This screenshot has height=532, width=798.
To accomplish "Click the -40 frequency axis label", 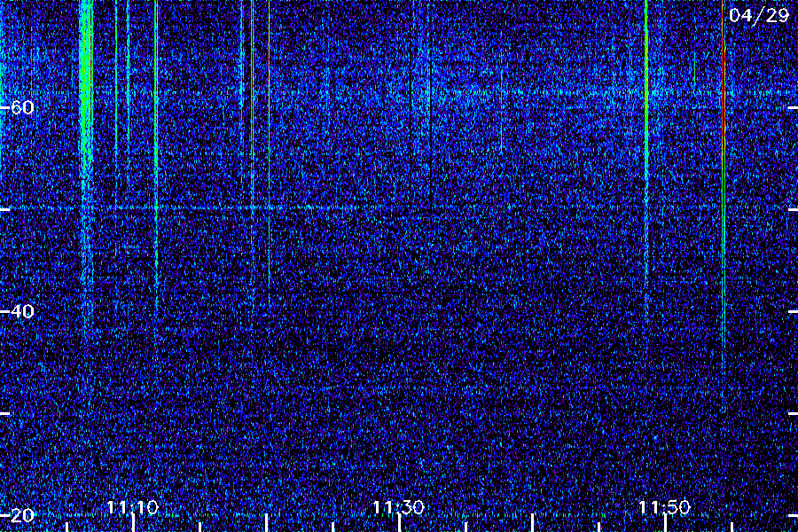I will (x=18, y=311).
